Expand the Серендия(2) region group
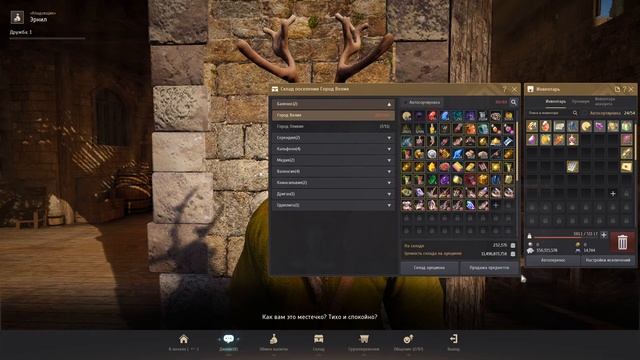 coord(333,138)
